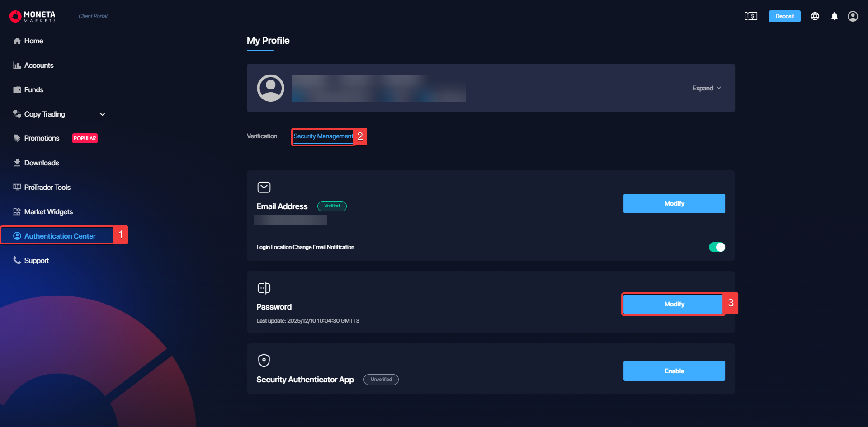Click the profile avatar picture
868x427 pixels.
[x=270, y=88]
